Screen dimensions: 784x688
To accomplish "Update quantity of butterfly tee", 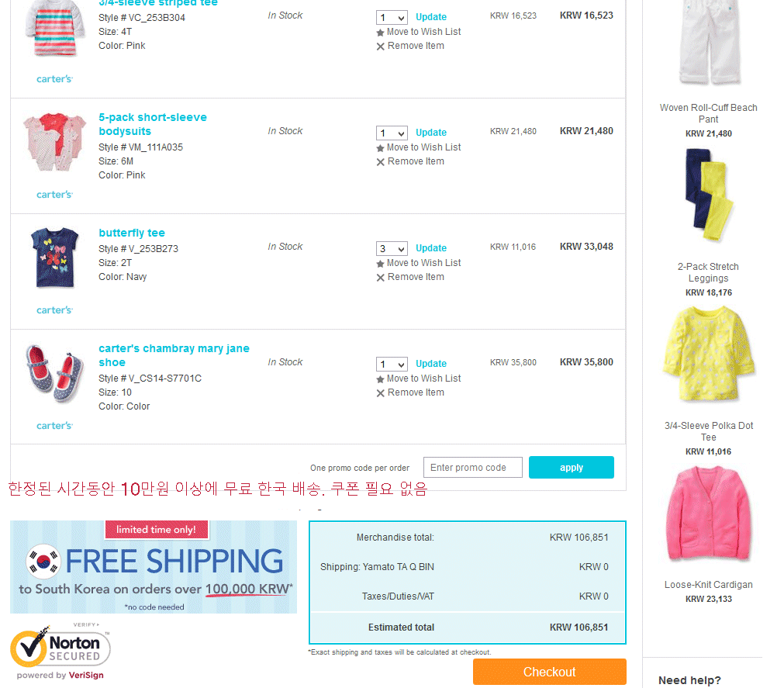I will [431, 248].
